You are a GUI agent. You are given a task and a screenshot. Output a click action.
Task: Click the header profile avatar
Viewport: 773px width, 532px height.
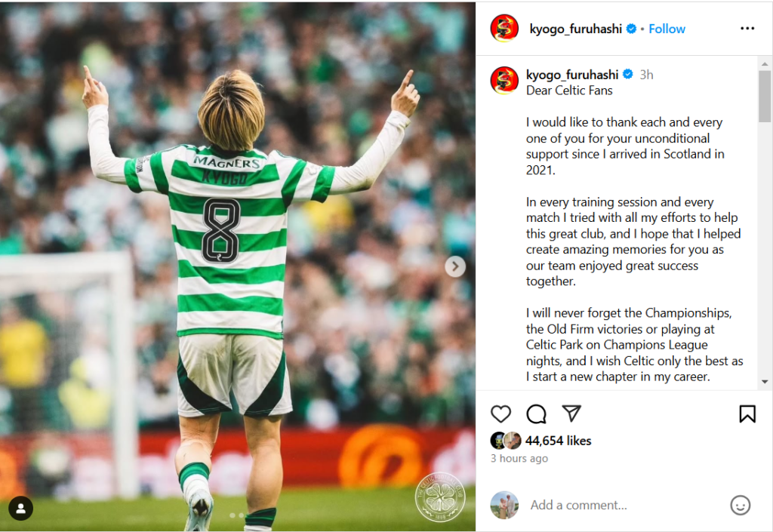[x=504, y=28]
